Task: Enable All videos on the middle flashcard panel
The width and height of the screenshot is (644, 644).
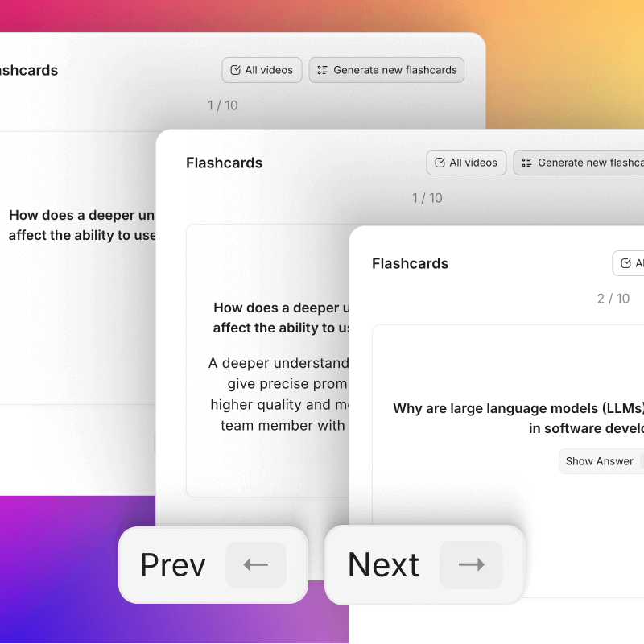Action: tap(466, 163)
